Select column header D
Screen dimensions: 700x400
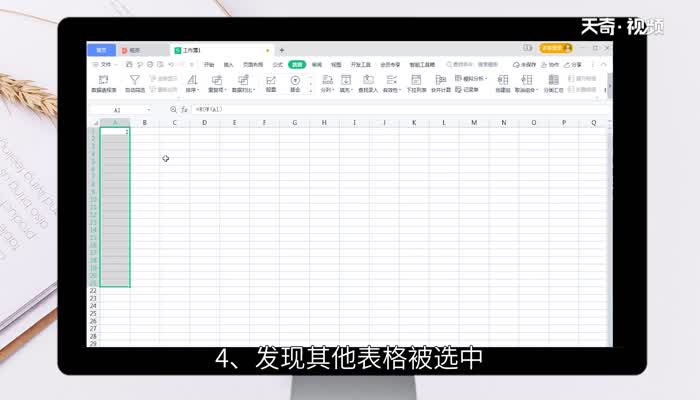pyautogui.click(x=204, y=123)
